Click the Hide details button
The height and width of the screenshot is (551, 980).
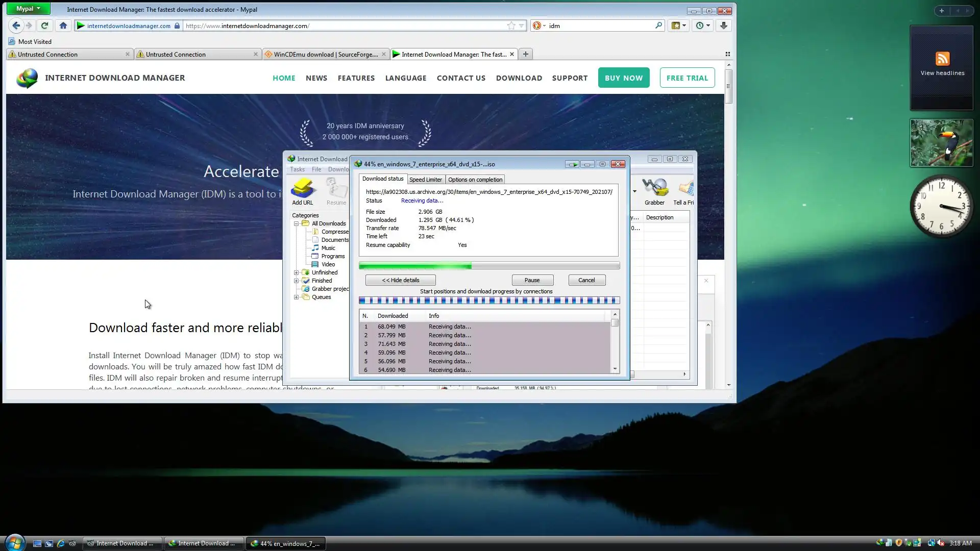click(400, 280)
